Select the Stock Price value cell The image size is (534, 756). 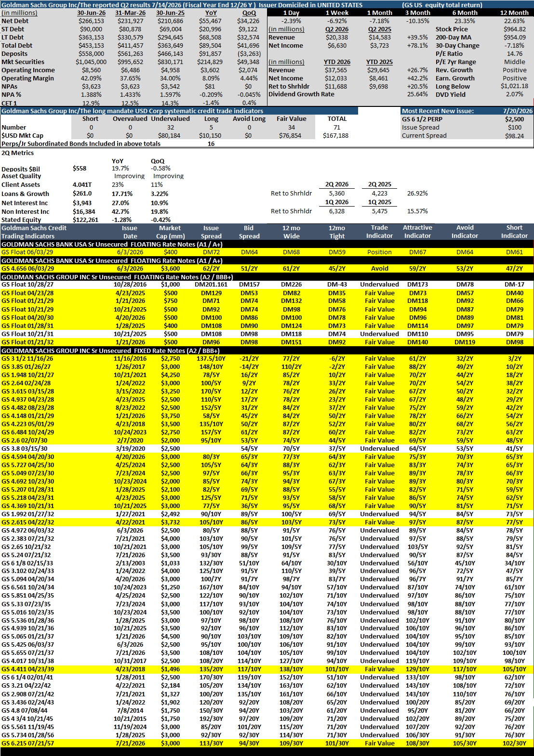click(x=515, y=29)
